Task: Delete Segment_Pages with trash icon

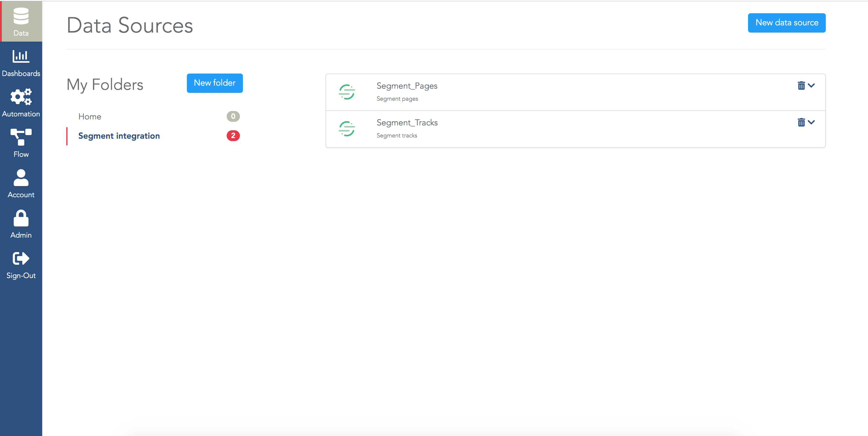Action: click(x=801, y=86)
